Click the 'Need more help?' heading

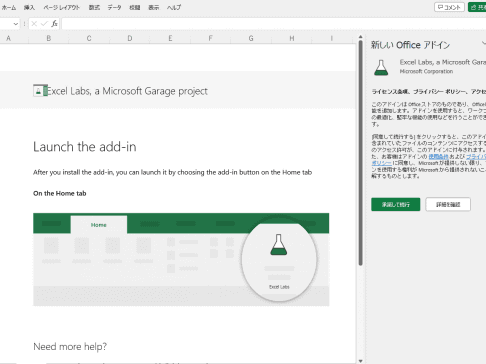pyautogui.click(x=70, y=347)
